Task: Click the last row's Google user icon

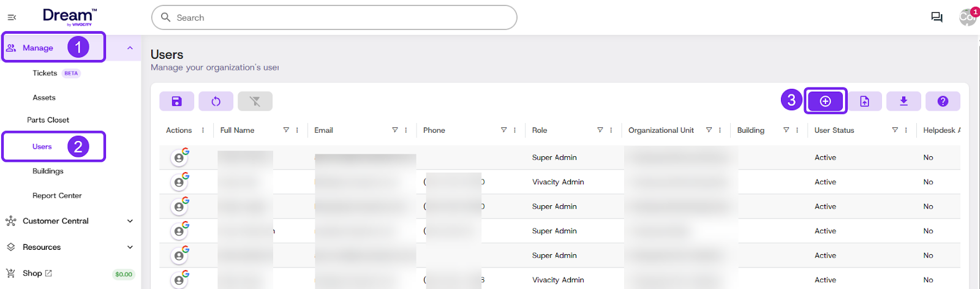Action: 179,279
